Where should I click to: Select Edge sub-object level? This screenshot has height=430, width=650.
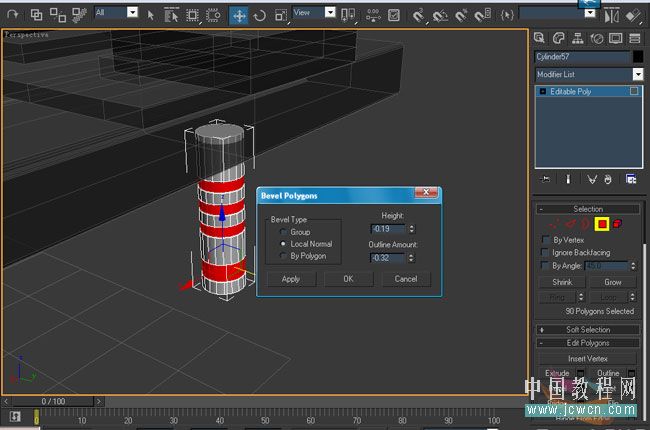570,224
